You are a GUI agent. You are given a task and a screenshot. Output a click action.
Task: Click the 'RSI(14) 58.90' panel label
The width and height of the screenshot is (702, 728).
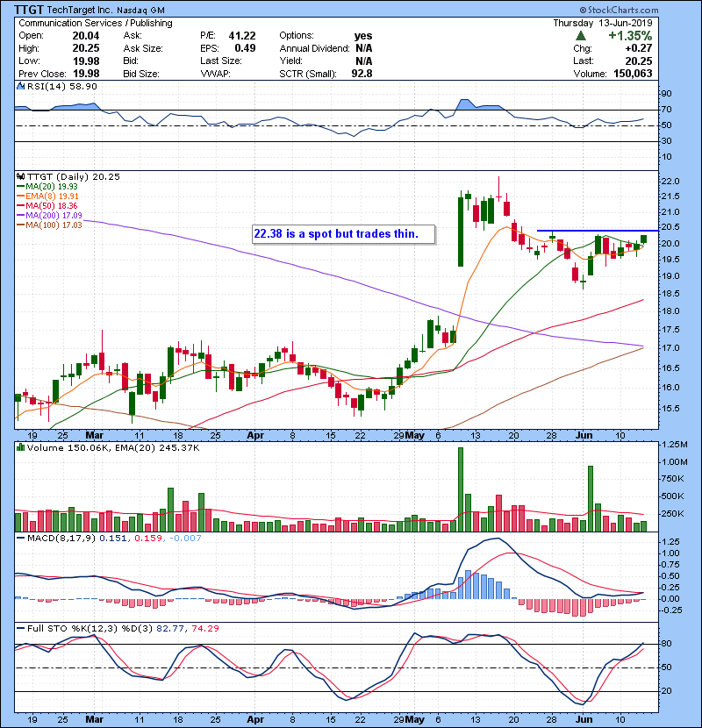point(61,86)
